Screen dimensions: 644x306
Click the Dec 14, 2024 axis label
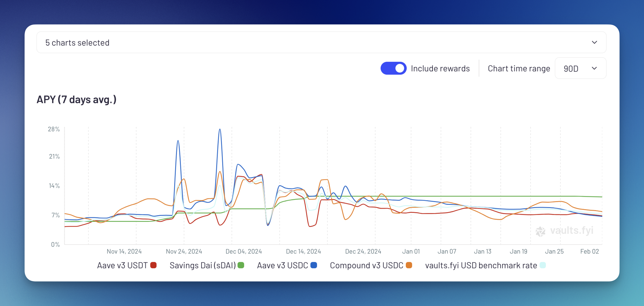point(303,251)
